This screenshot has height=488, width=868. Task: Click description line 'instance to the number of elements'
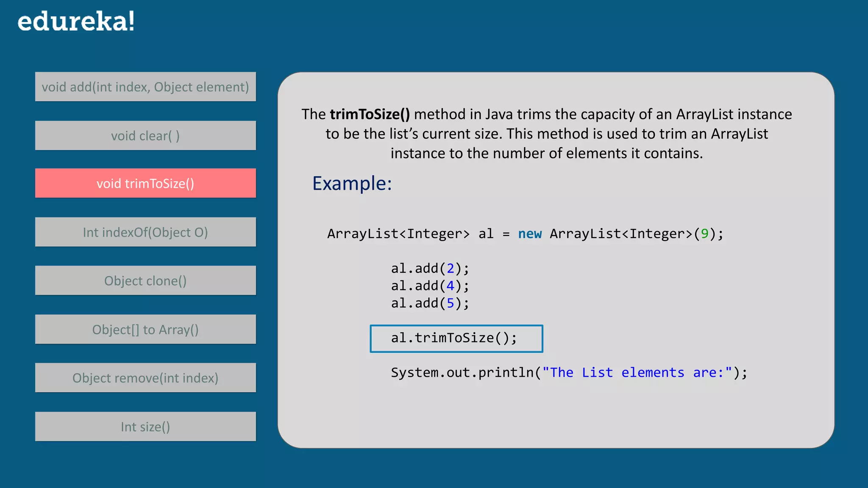point(547,153)
